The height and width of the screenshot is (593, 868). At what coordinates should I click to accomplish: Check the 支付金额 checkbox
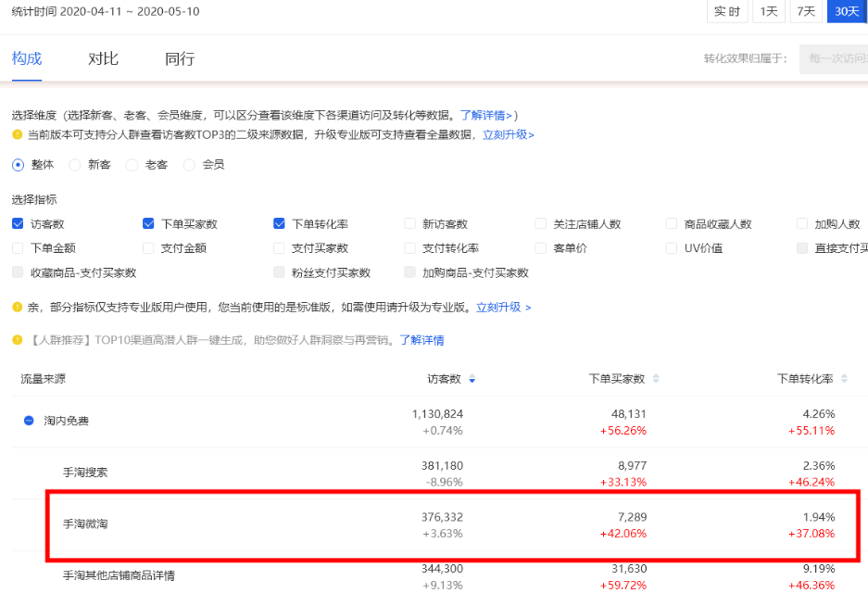(x=148, y=248)
